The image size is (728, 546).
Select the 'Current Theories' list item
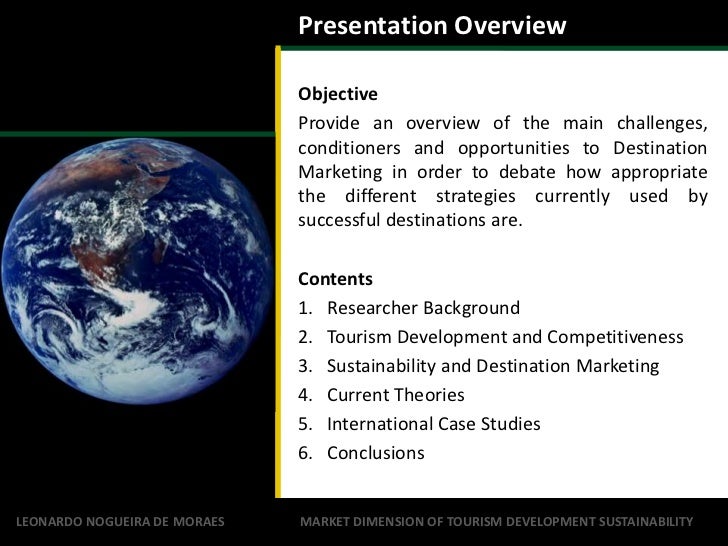tap(396, 395)
